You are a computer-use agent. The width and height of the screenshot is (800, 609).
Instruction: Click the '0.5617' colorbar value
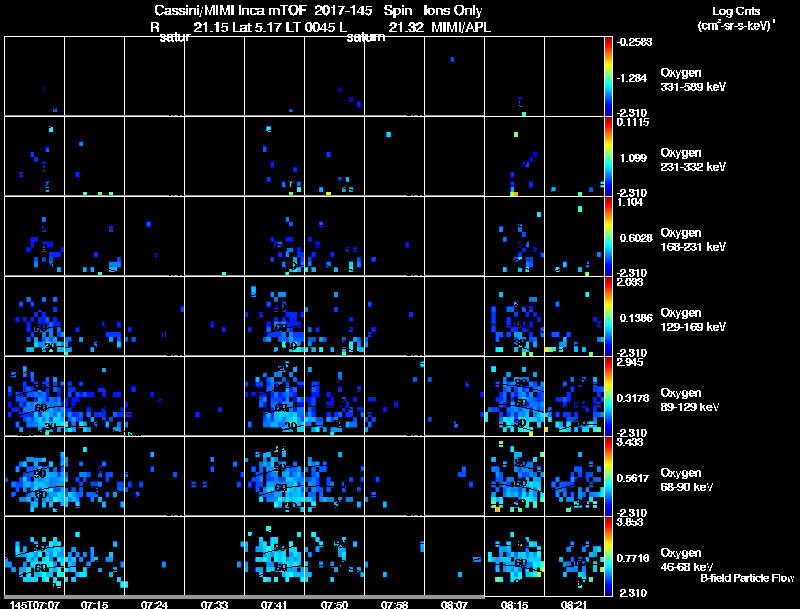coord(633,478)
